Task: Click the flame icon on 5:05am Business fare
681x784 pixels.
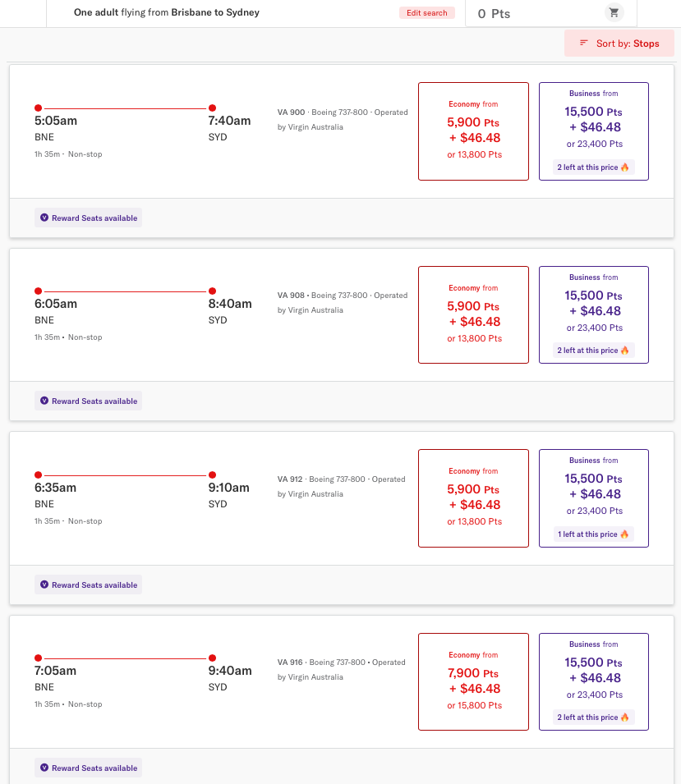Action: tap(625, 167)
